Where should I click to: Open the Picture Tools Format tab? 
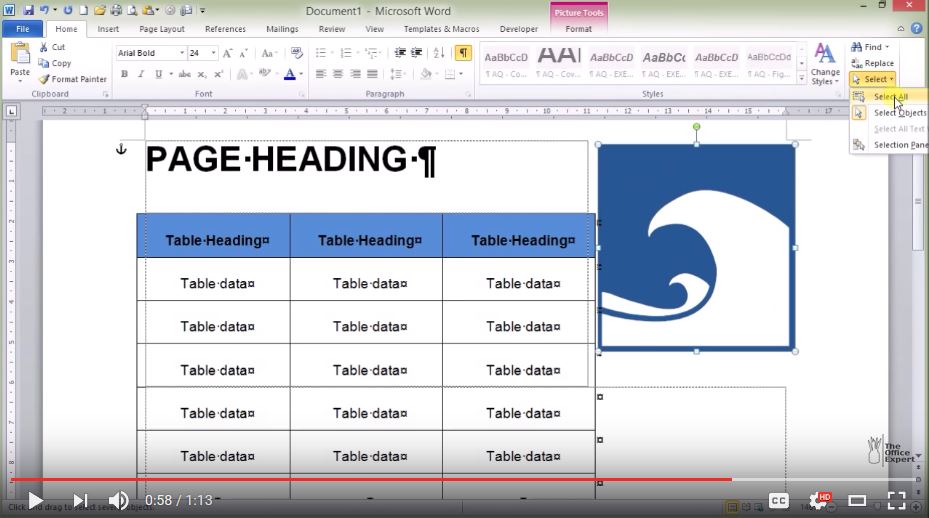pyautogui.click(x=578, y=28)
